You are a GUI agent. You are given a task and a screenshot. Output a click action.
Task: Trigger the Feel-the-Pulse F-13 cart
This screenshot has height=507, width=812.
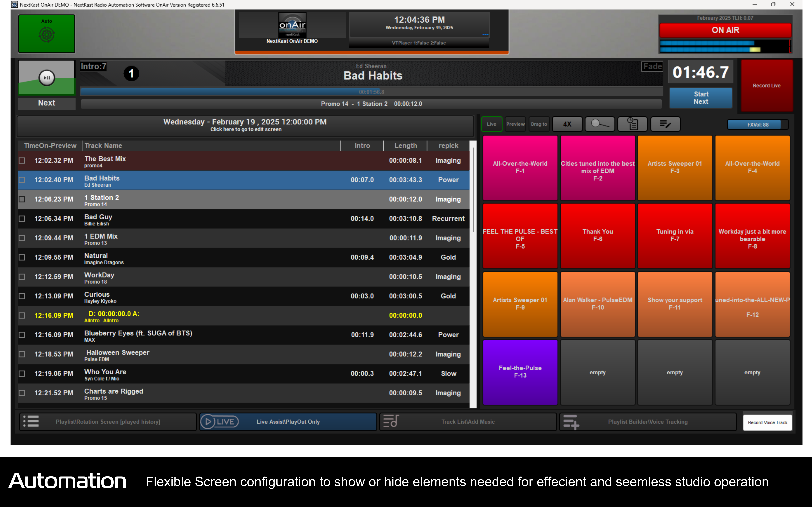coord(520,372)
